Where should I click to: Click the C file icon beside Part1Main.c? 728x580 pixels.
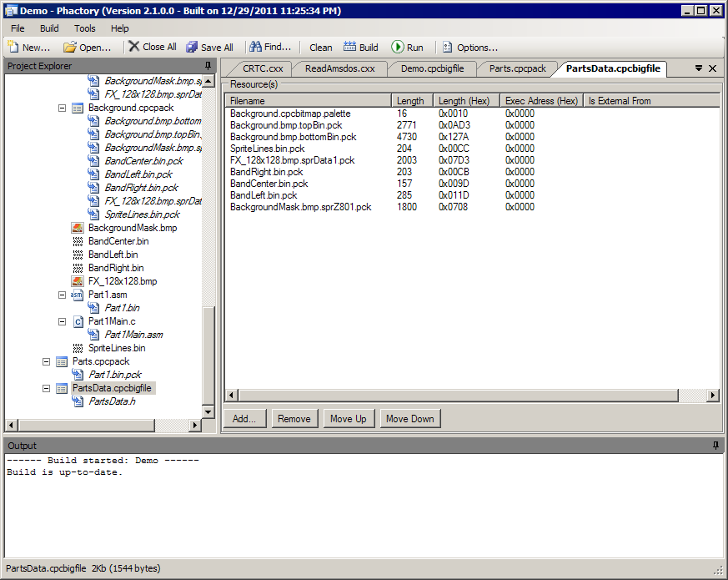pyautogui.click(x=78, y=321)
